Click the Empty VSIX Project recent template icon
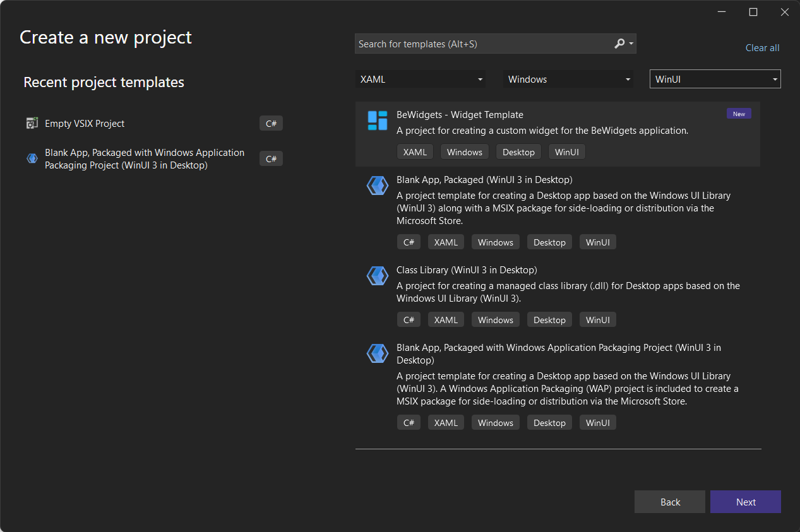This screenshot has width=800, height=532. coord(32,123)
